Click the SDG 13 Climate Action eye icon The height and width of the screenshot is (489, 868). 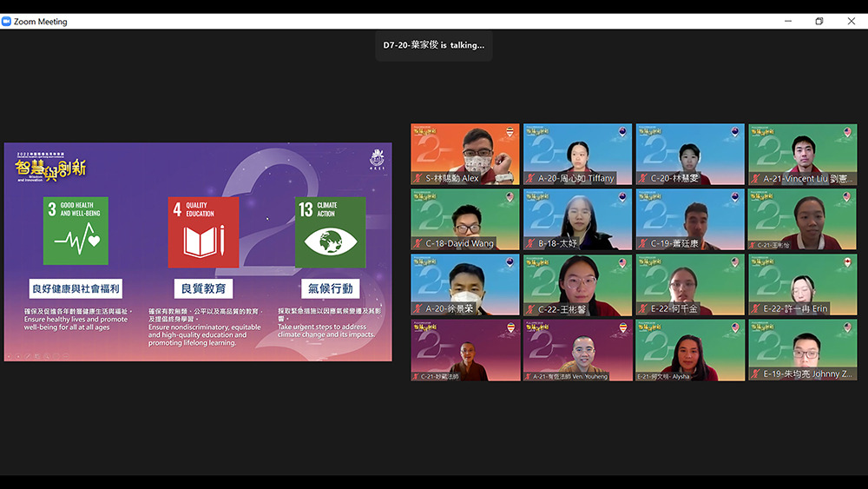[330, 241]
